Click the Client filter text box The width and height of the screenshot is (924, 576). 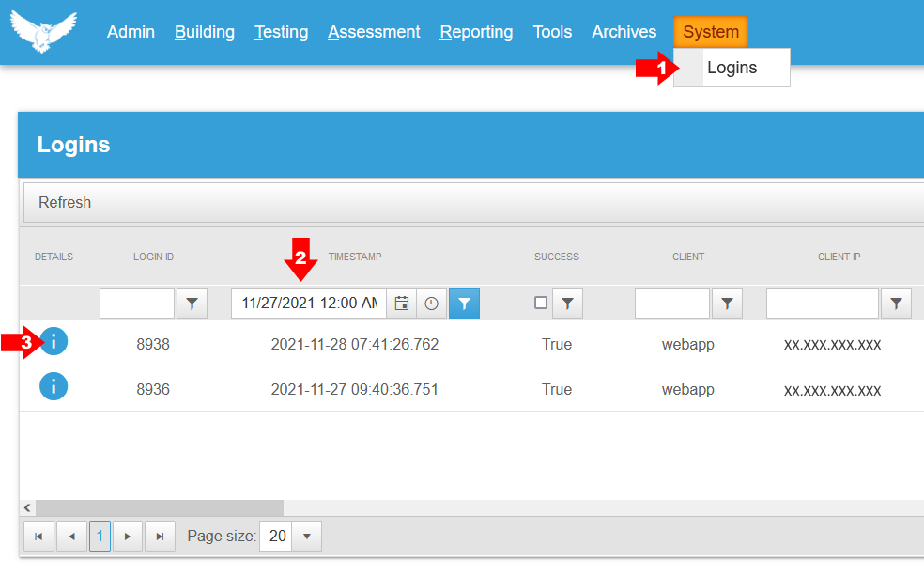click(671, 303)
